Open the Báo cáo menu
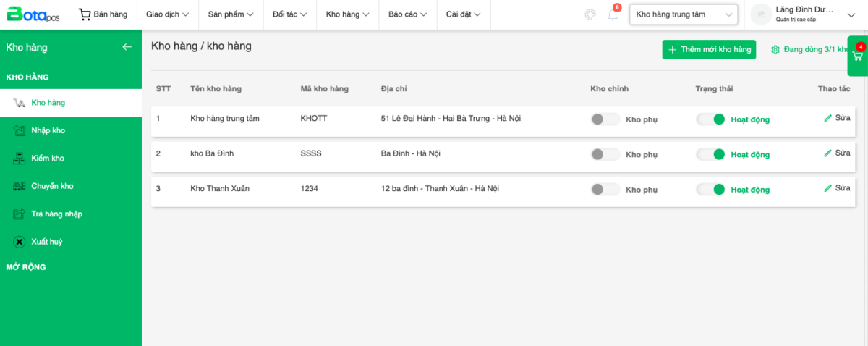The image size is (868, 346). click(x=409, y=14)
